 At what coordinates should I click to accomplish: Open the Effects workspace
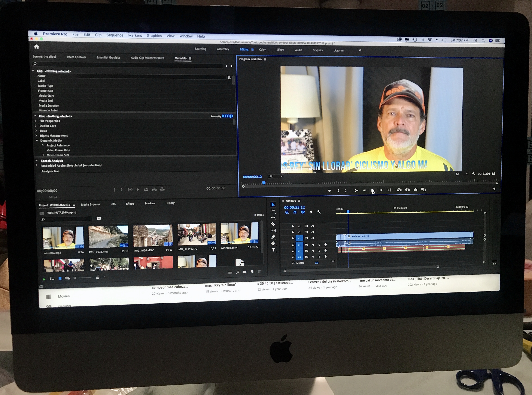tap(280, 50)
